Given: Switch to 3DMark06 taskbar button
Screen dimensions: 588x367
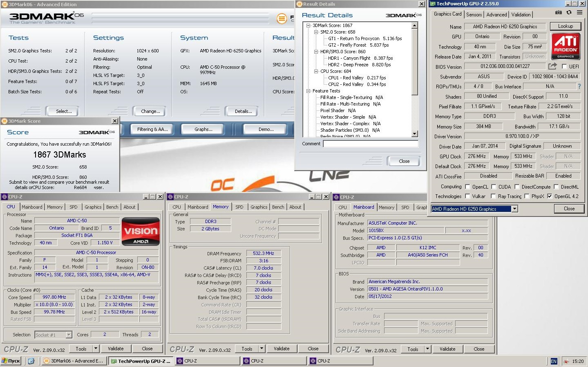Looking at the screenshot, I should tap(74, 361).
